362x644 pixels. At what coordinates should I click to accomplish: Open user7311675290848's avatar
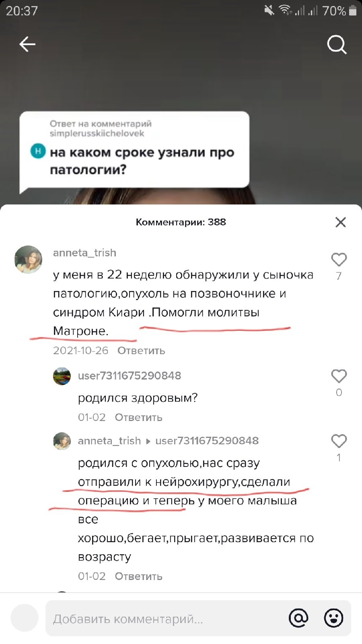62,376
